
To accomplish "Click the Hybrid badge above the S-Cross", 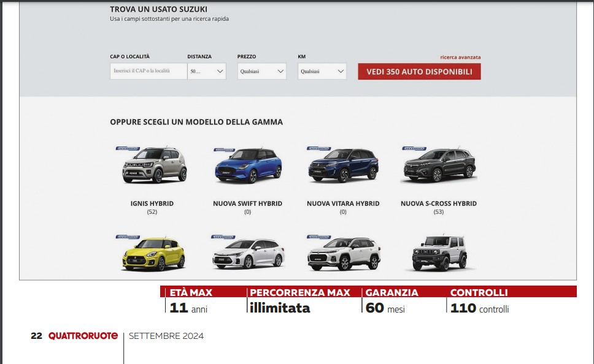I will (414, 148).
